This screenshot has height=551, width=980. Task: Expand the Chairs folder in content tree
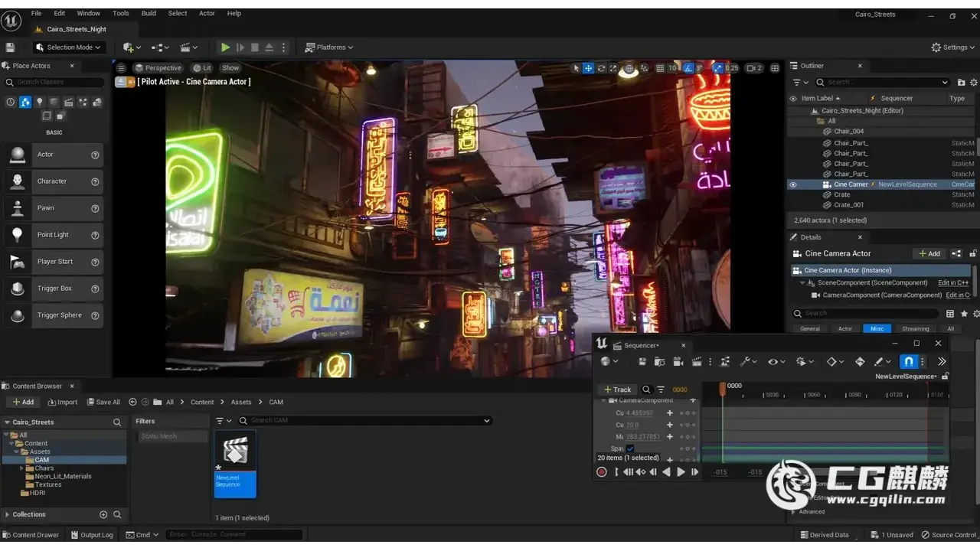coord(22,468)
